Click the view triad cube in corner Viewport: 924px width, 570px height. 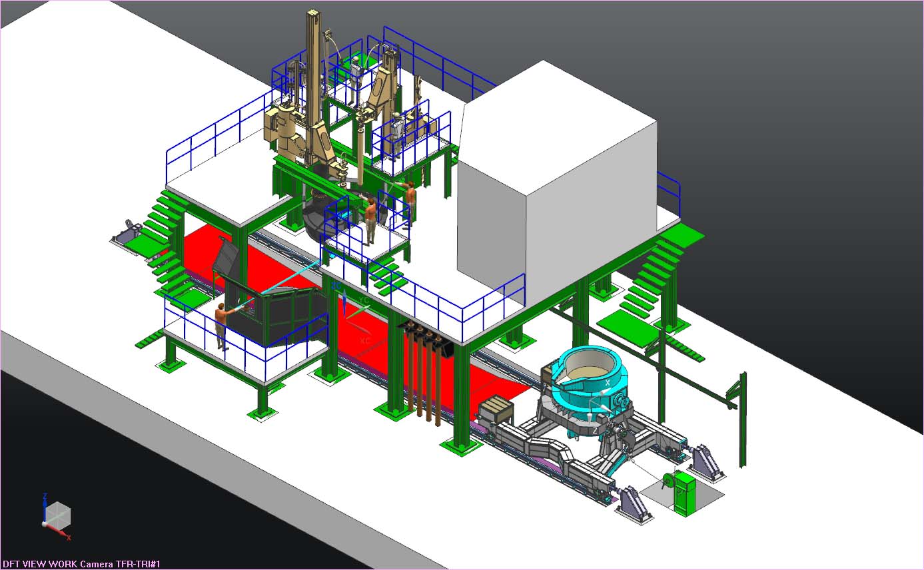(57, 515)
